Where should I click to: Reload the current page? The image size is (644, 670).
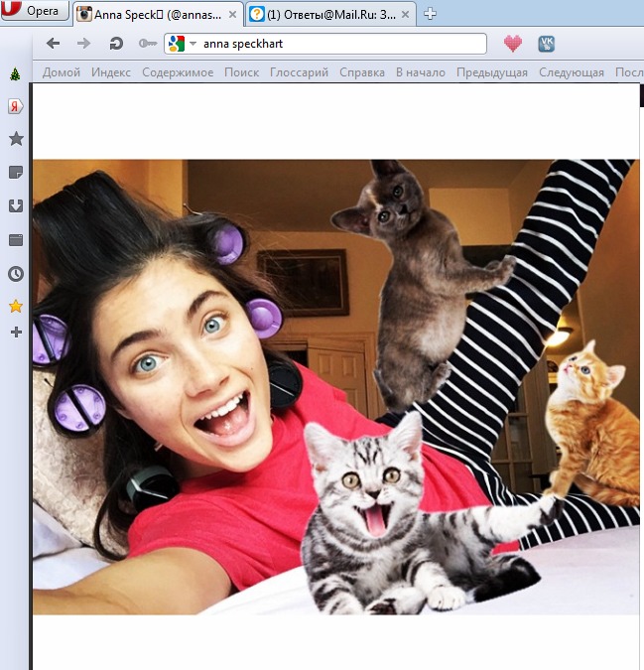coord(116,44)
